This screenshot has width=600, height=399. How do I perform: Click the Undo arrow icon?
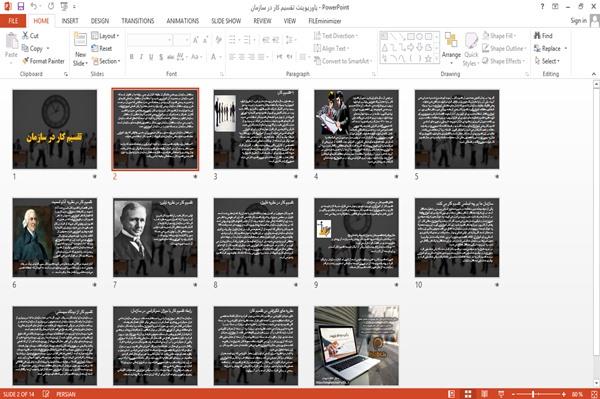pyautogui.click(x=34, y=7)
